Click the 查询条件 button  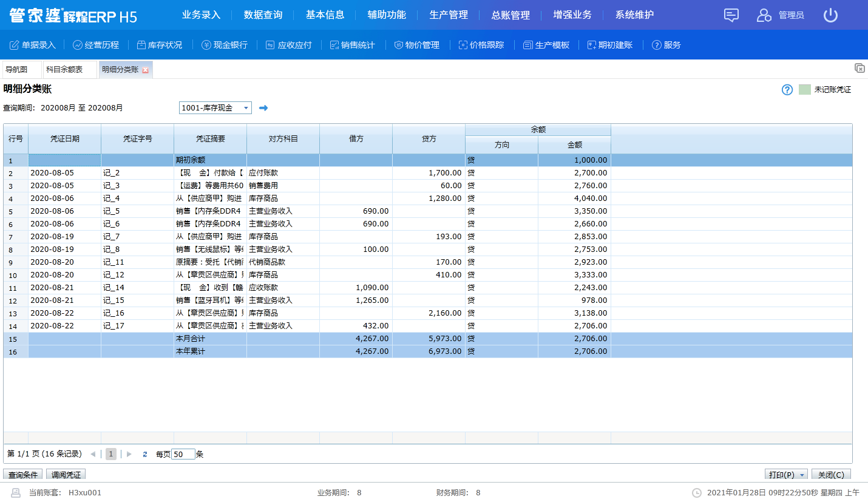point(23,475)
